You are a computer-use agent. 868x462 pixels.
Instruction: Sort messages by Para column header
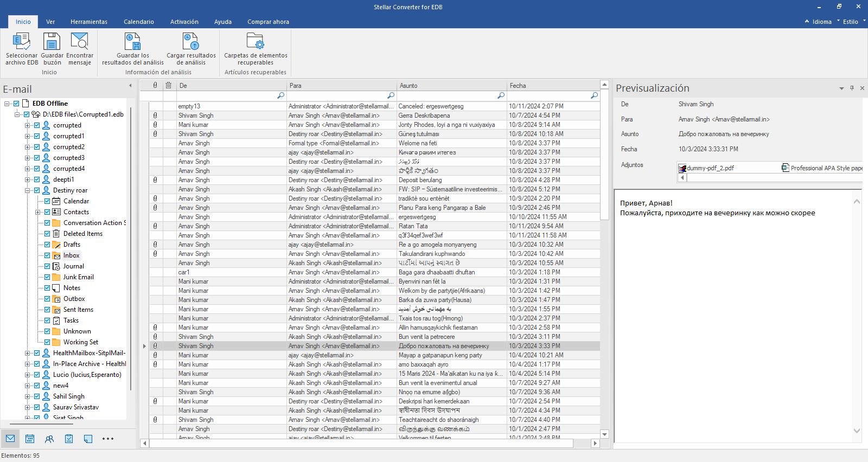click(x=342, y=85)
